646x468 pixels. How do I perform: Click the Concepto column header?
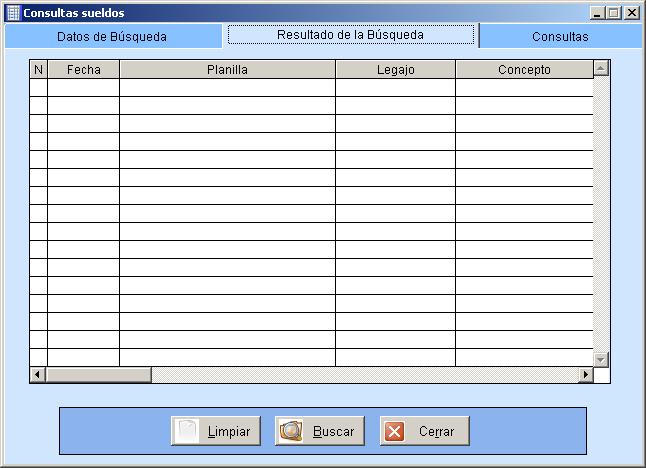[x=524, y=70]
